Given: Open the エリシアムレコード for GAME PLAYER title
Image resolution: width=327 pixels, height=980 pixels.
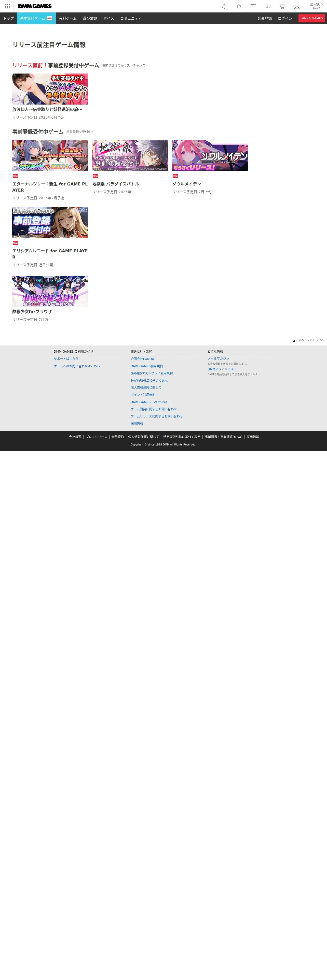Looking at the screenshot, I should (x=50, y=254).
